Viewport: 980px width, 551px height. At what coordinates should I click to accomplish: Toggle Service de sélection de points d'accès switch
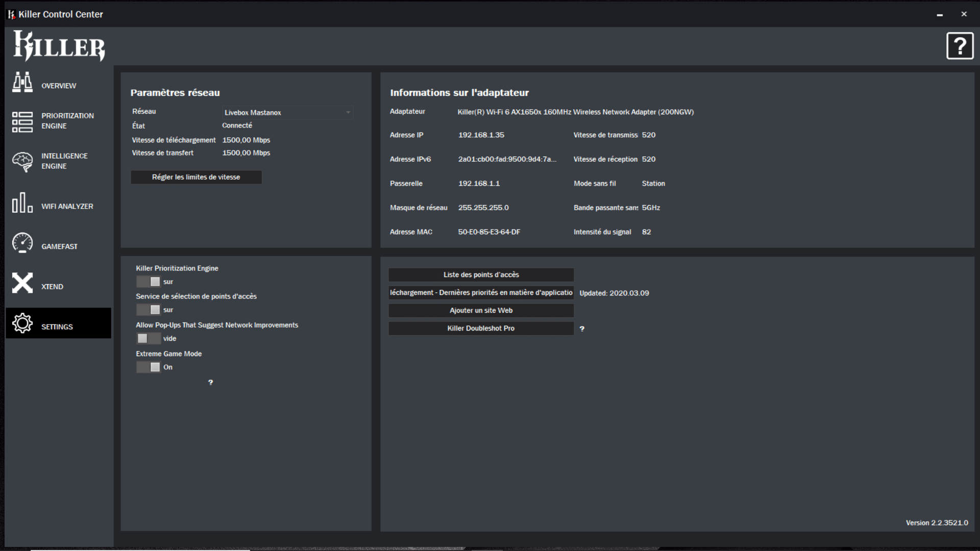point(149,310)
